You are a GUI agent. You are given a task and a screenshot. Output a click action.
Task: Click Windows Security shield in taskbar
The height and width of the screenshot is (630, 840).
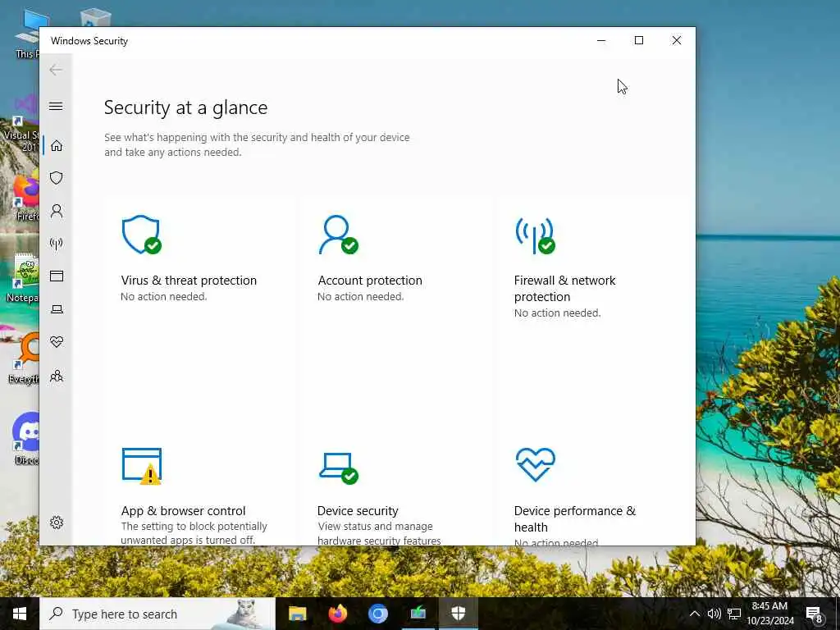458,614
